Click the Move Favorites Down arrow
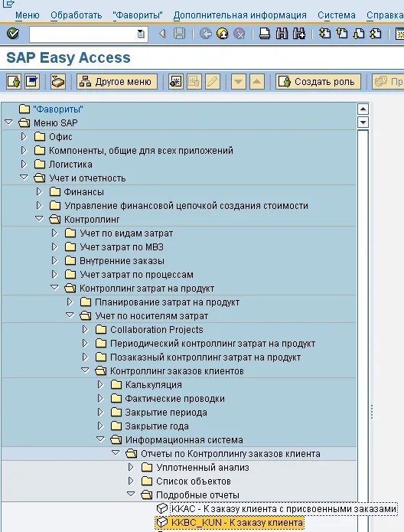The height and width of the screenshot is (532, 404). pos(239,82)
